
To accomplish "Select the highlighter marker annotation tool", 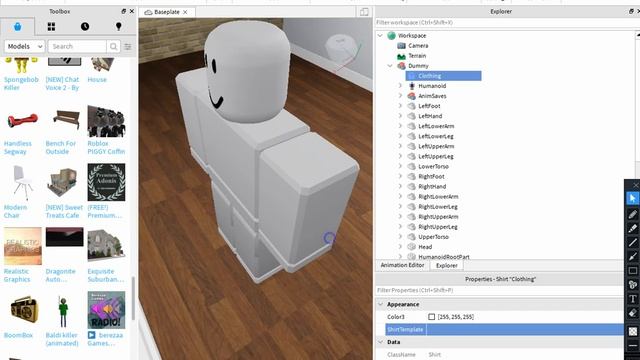I will (633, 229).
